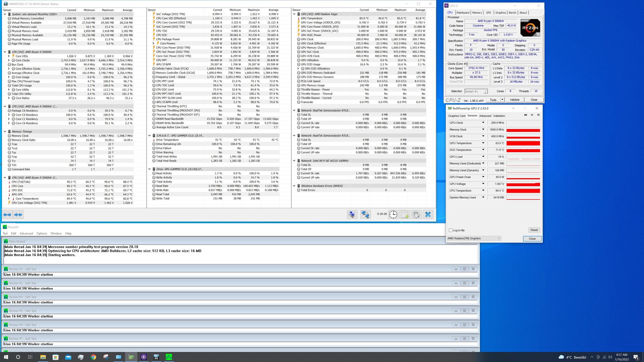Click CPU-Z Close button

[x=534, y=100]
